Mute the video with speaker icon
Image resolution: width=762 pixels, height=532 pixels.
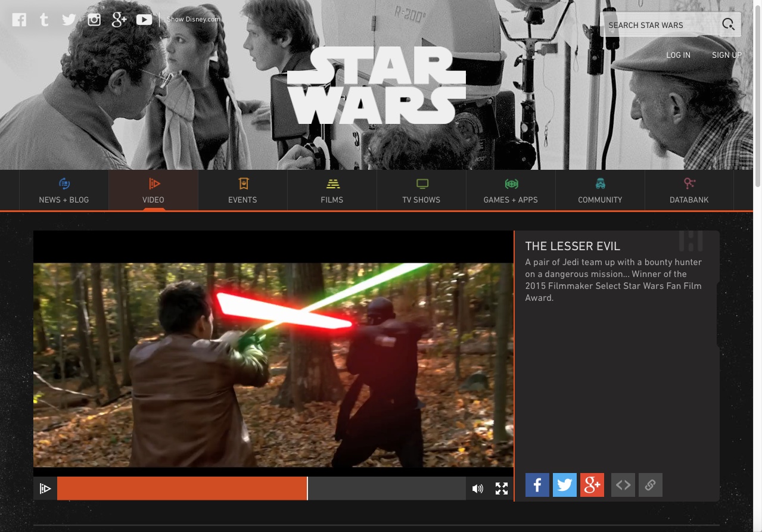pos(478,489)
